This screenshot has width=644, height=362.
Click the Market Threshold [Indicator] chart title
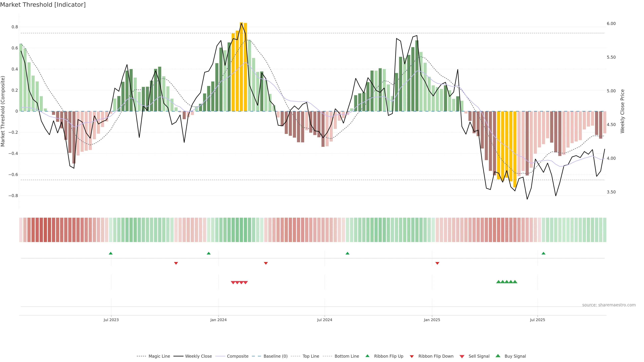(x=43, y=5)
